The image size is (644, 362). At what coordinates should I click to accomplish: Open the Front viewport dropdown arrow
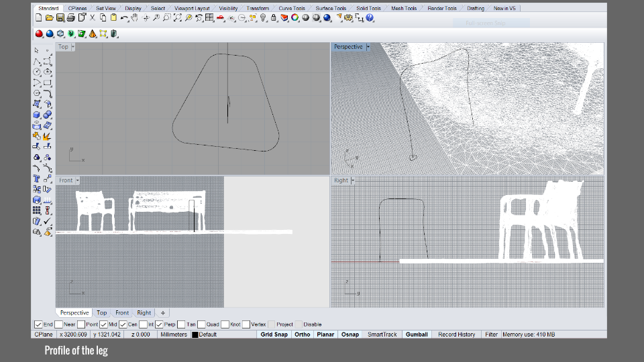(x=78, y=180)
